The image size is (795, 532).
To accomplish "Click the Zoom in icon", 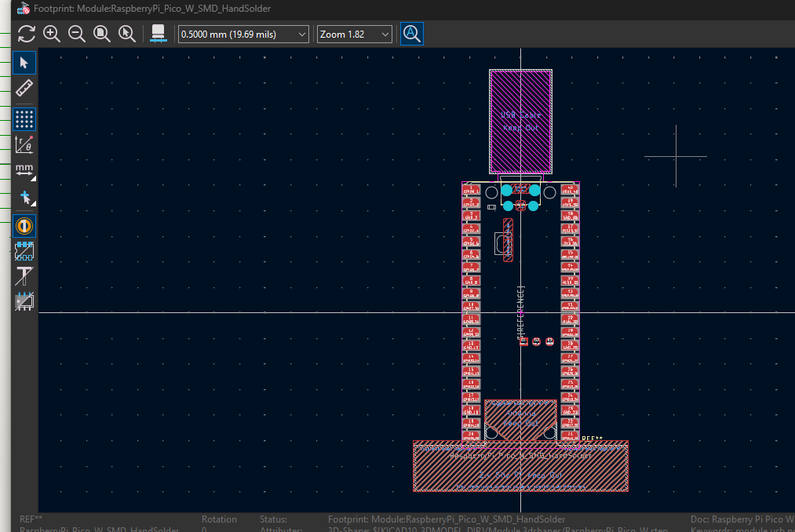I will click(x=52, y=34).
